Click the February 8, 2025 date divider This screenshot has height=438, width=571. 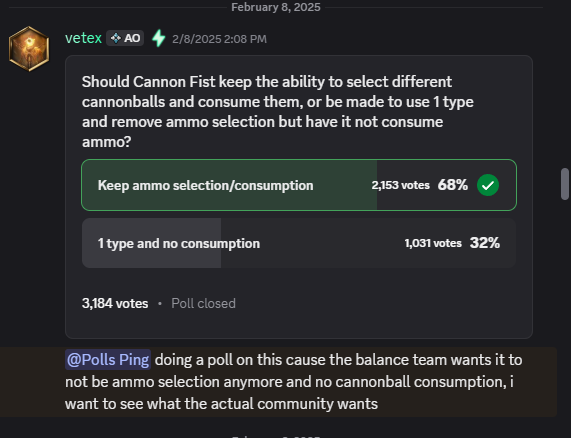pos(276,7)
